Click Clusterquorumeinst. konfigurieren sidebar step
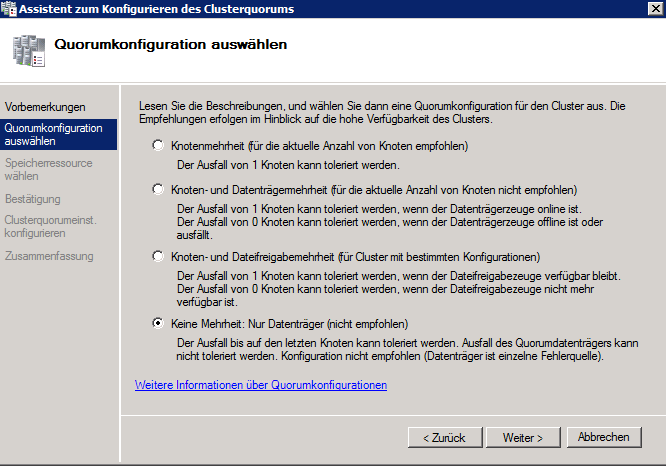The height and width of the screenshot is (466, 666). (51, 226)
